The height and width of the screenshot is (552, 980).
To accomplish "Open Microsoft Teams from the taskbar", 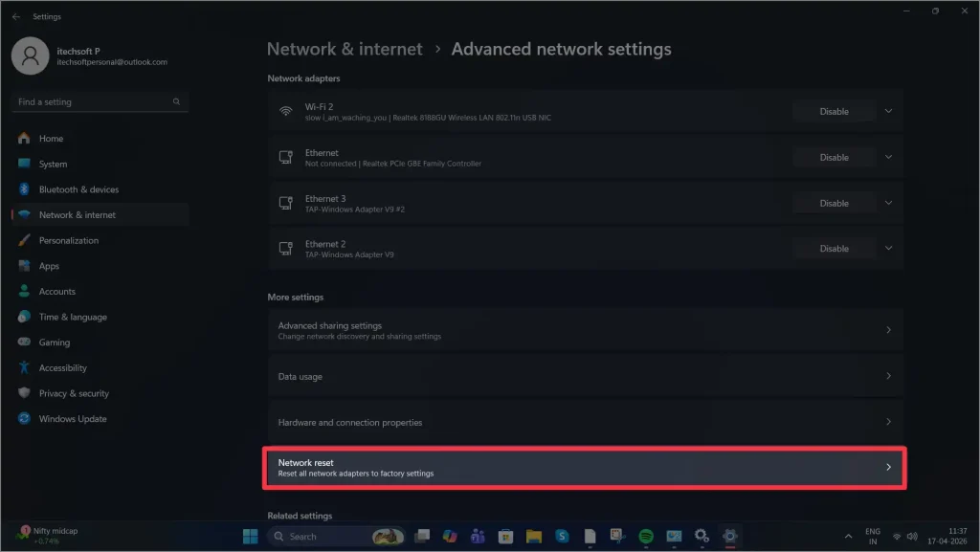I will [x=478, y=537].
